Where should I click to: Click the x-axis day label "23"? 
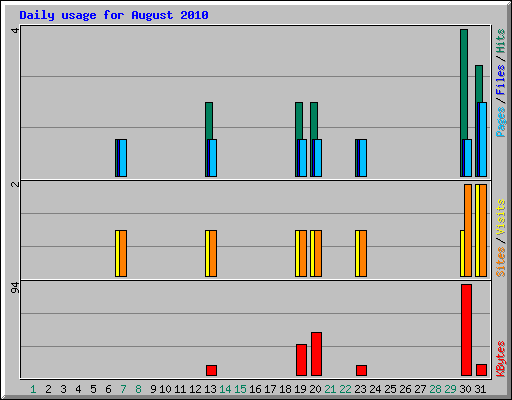coord(360,389)
